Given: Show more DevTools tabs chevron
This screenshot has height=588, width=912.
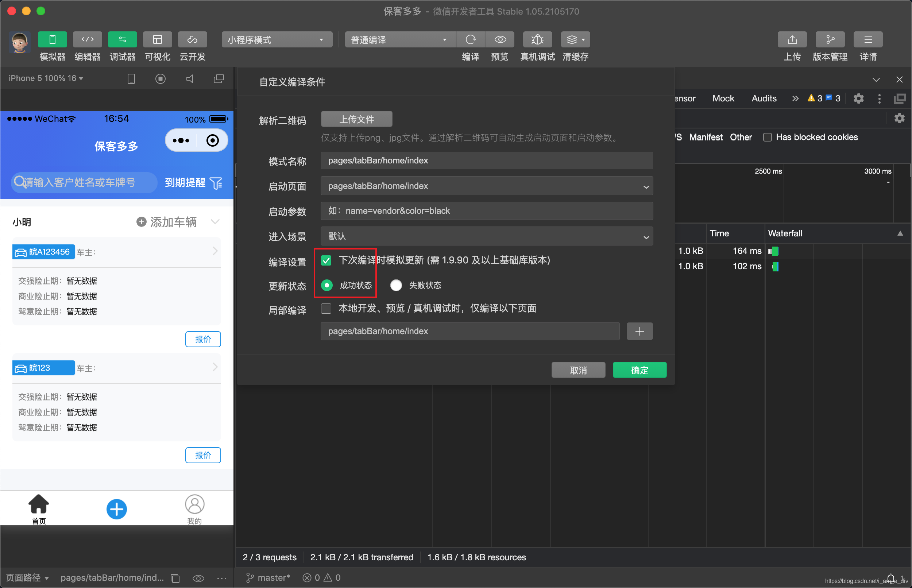Looking at the screenshot, I should [x=795, y=98].
